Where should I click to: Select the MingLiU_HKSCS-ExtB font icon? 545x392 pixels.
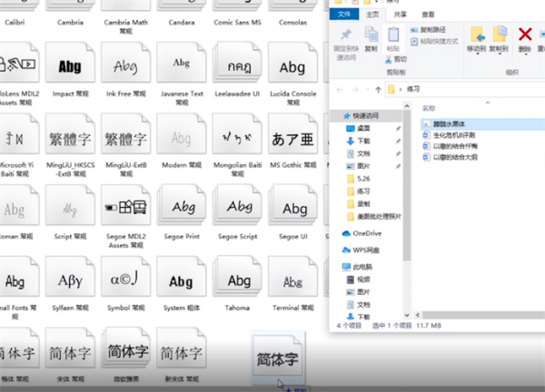click(x=70, y=134)
